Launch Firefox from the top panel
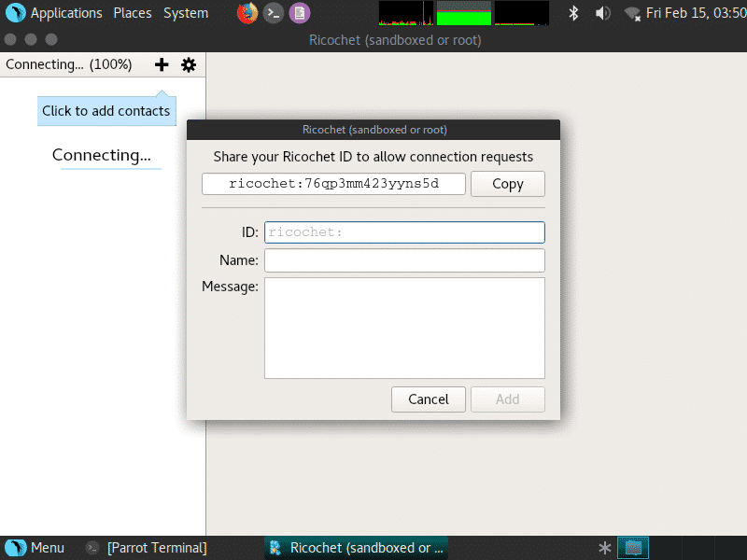The image size is (747, 560). [247, 13]
